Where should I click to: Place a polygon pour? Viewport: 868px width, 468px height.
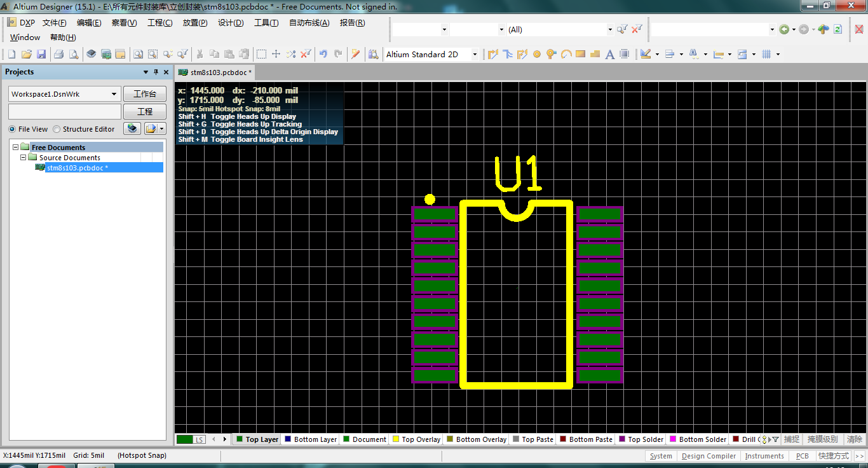pyautogui.click(x=595, y=54)
